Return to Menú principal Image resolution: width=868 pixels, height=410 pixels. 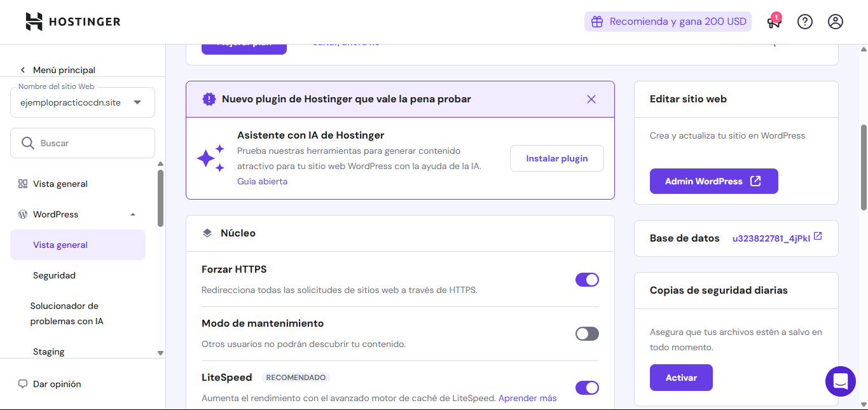[x=64, y=70]
